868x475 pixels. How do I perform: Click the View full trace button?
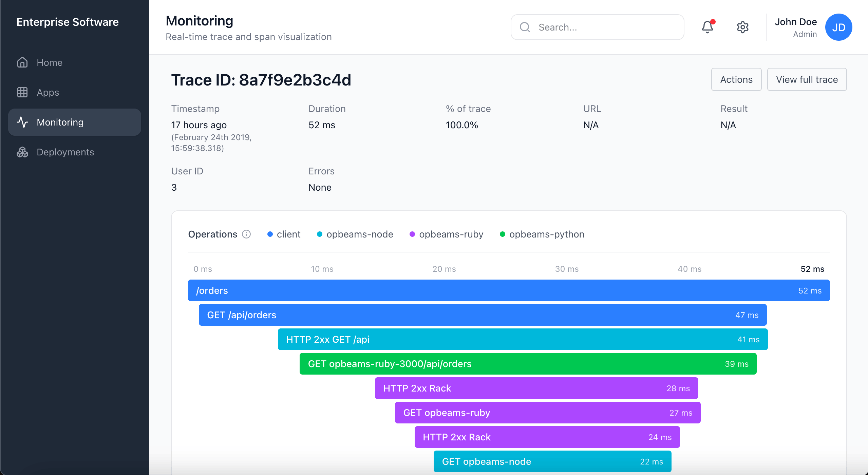[807, 79]
